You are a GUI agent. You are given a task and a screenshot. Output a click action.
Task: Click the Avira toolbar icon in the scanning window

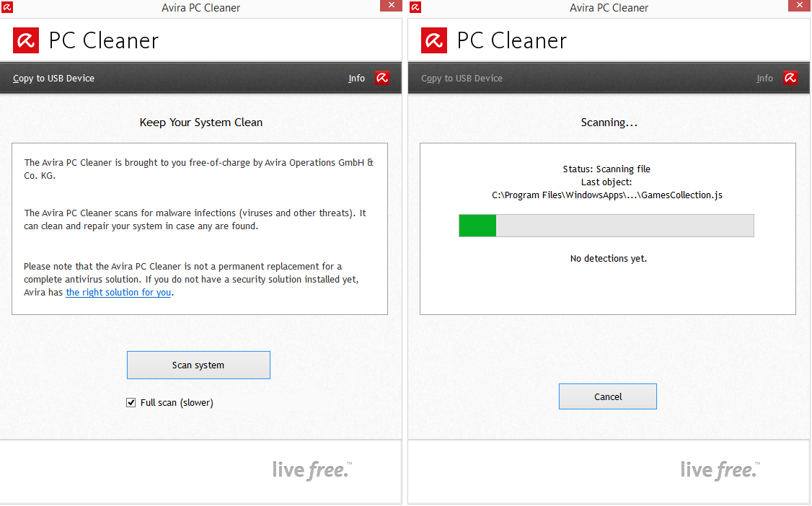point(790,77)
